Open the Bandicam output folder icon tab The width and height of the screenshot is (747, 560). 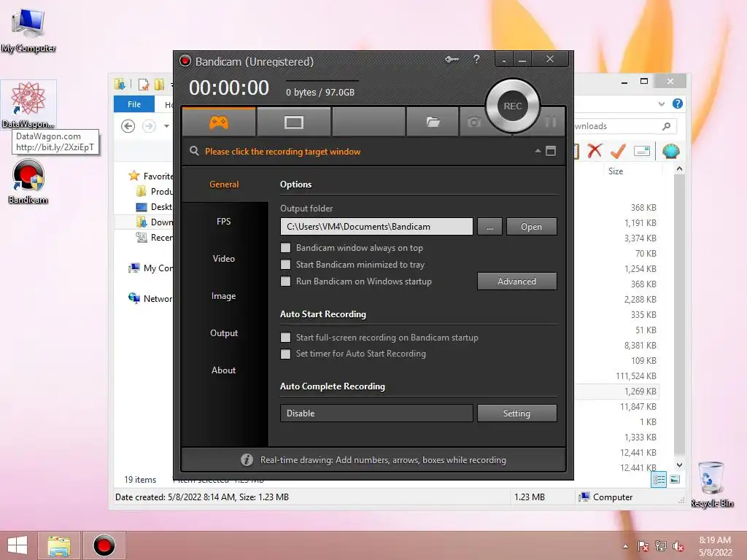(433, 122)
